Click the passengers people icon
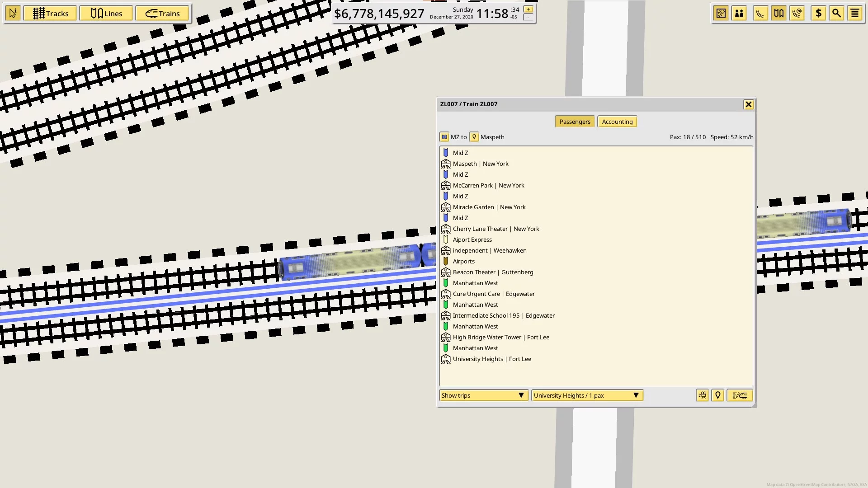868x488 pixels. click(739, 14)
